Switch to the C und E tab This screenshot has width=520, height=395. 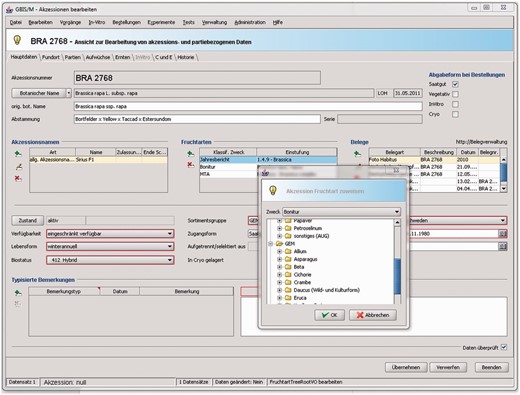164,57
